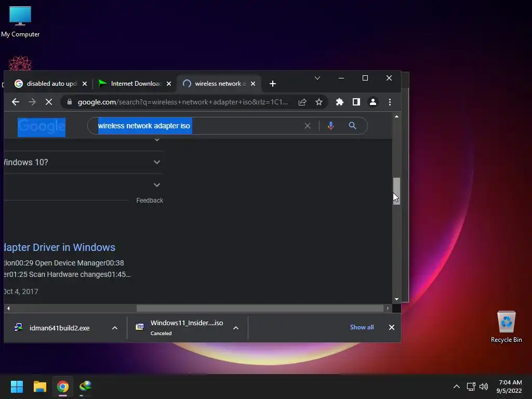Open network status tray icon

(x=471, y=387)
